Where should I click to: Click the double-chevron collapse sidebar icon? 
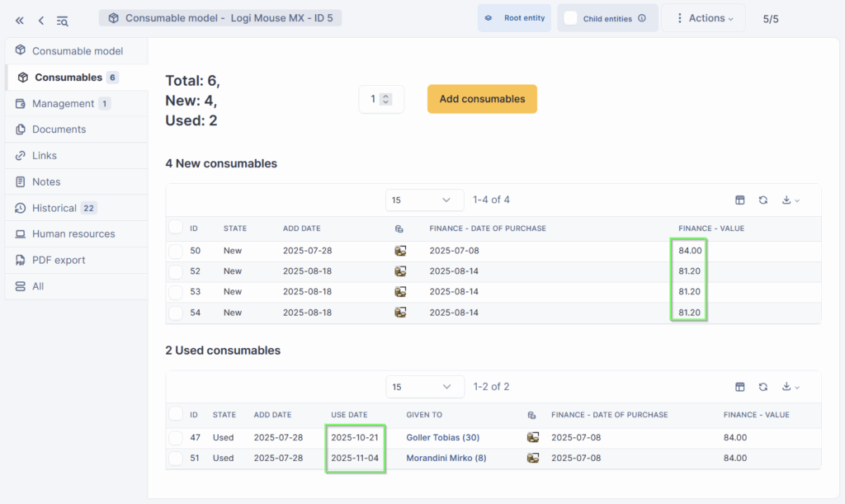point(20,21)
